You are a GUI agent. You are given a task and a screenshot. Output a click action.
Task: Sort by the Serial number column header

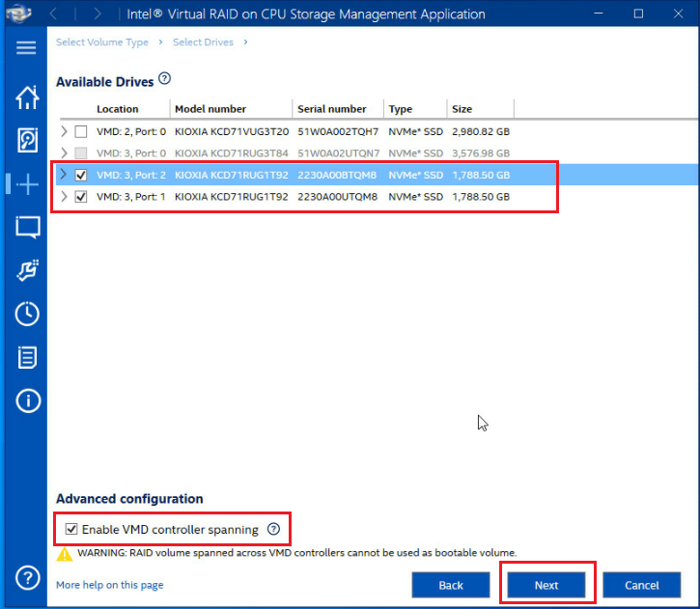pyautogui.click(x=332, y=109)
